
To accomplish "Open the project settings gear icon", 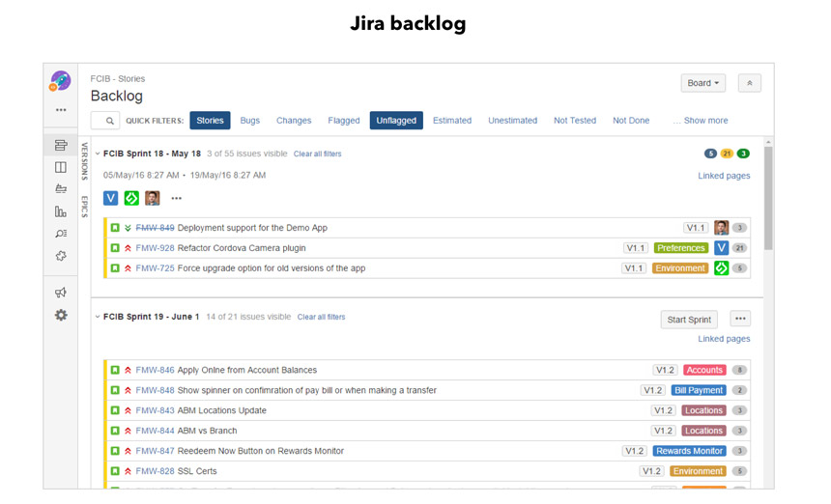I will coord(61,315).
